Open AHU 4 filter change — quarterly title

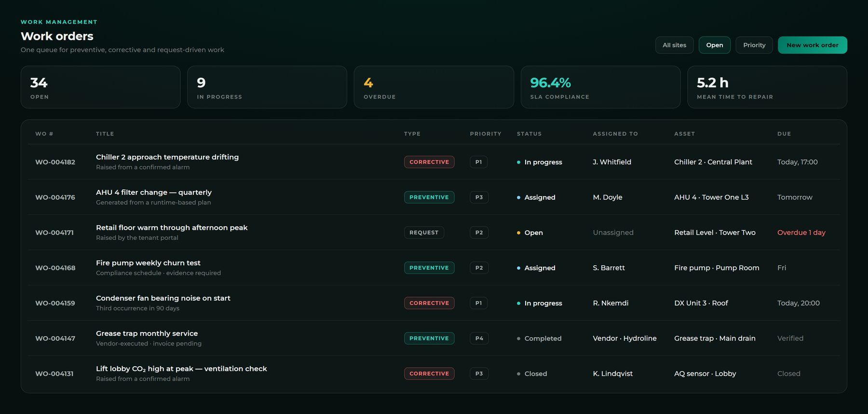click(x=154, y=192)
